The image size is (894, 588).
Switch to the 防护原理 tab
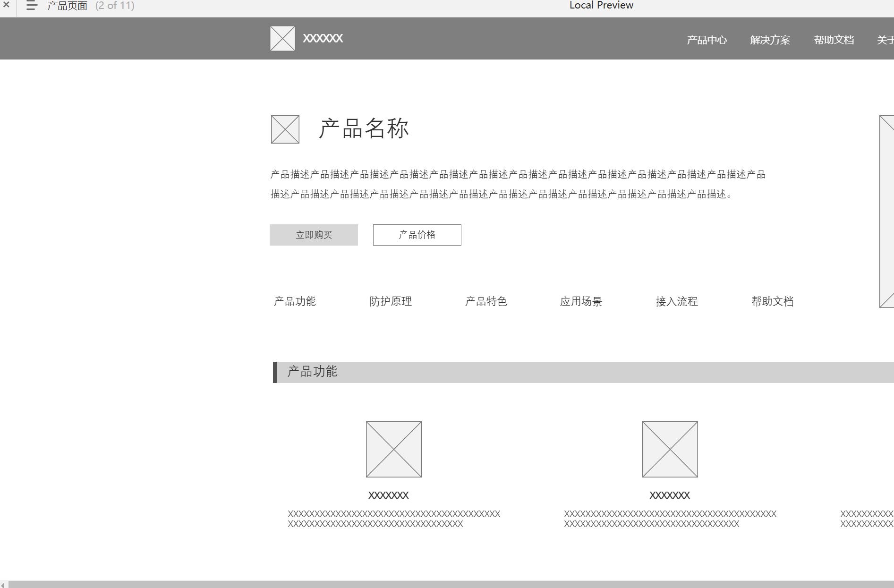point(391,301)
